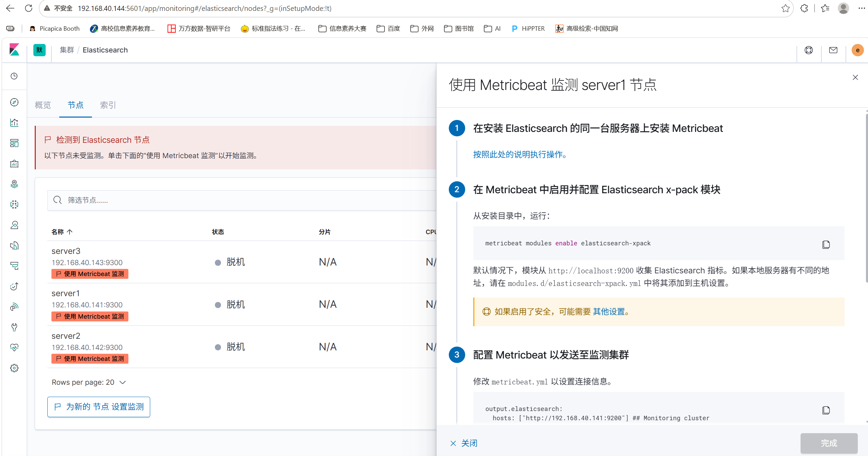The image size is (868, 456).
Task: Open the 图书馆 bookmark folder
Action: point(459,29)
